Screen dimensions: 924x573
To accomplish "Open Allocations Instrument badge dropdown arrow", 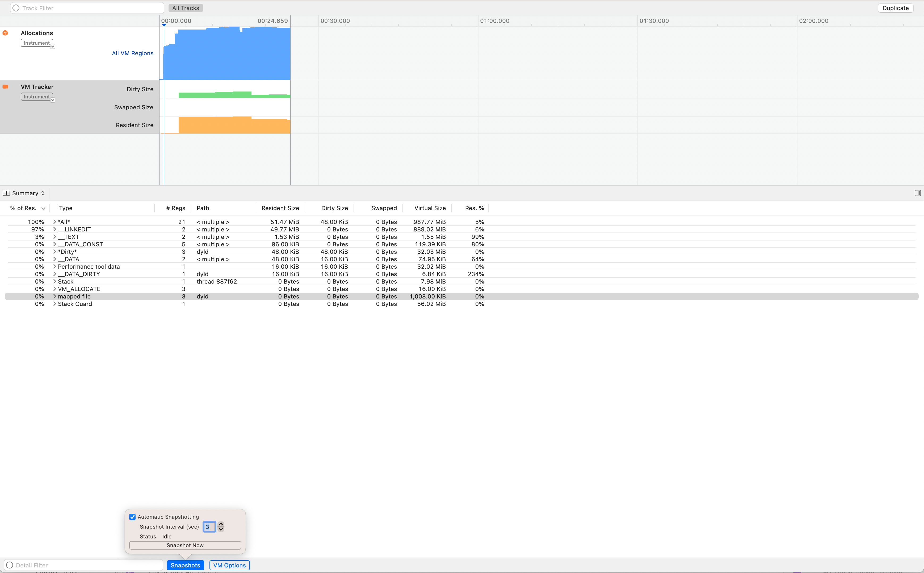I will tap(53, 47).
